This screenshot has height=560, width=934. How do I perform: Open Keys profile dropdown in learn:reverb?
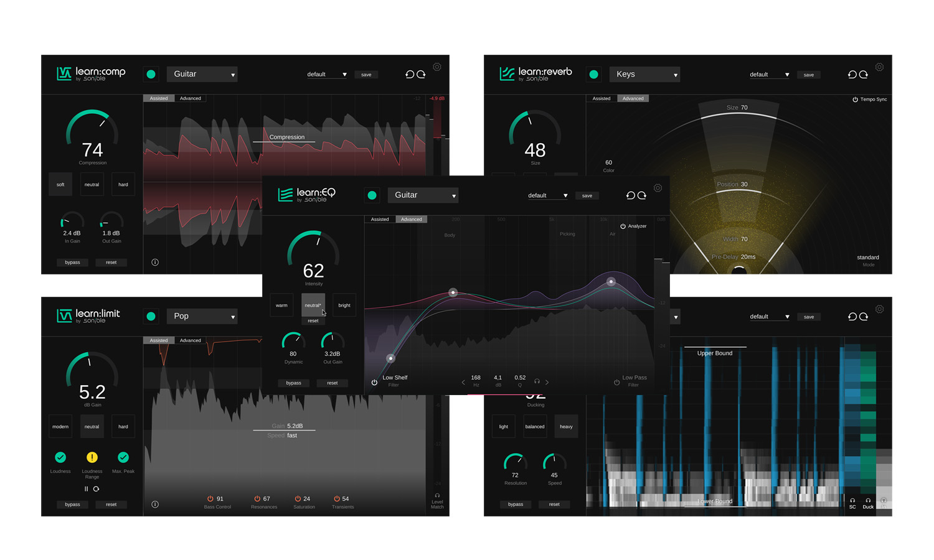[645, 74]
